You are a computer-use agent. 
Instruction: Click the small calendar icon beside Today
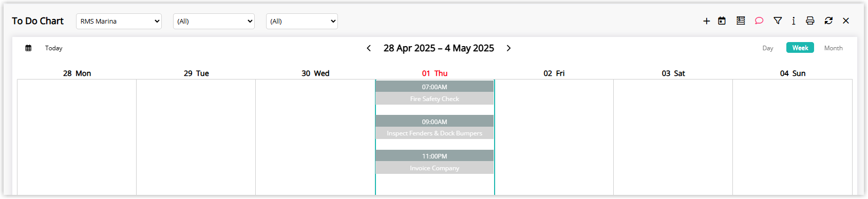28,48
